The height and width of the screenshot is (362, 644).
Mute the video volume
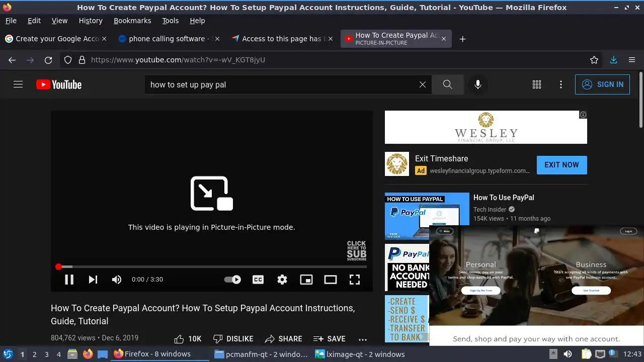point(117,280)
